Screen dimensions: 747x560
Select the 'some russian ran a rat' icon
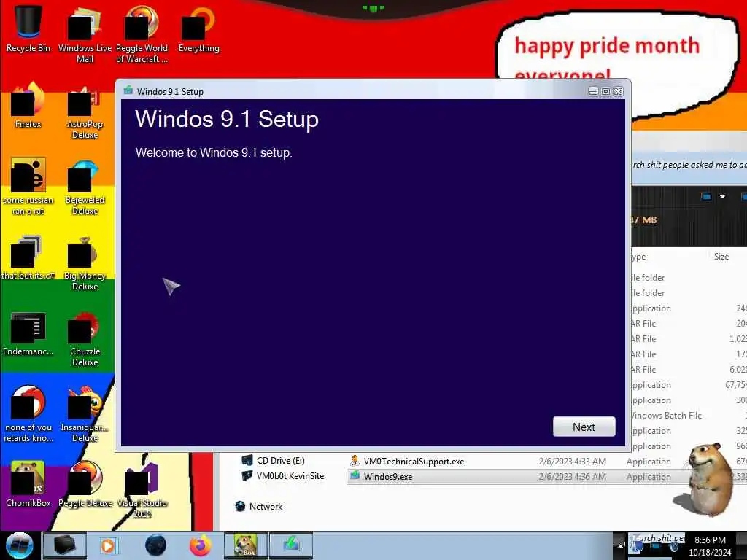[x=28, y=187]
